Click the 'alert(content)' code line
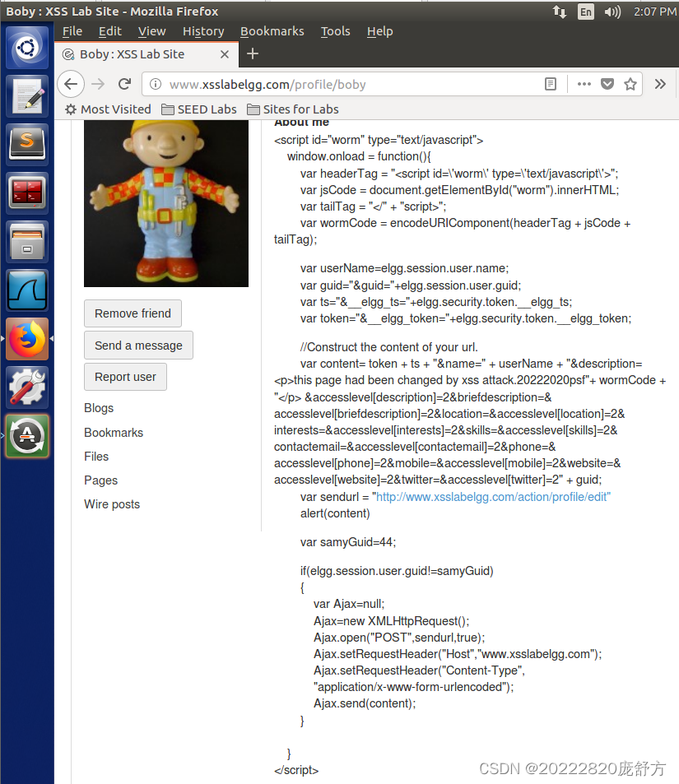679x784 pixels. pos(335,513)
